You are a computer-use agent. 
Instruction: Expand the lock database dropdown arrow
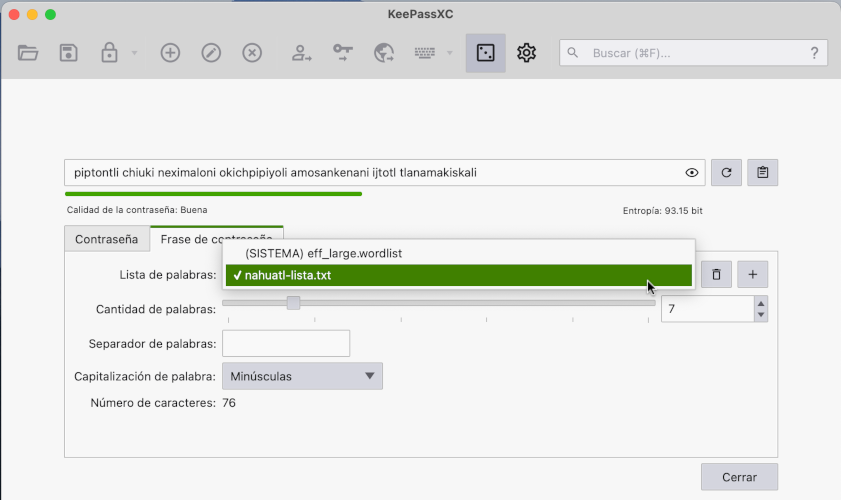point(135,53)
